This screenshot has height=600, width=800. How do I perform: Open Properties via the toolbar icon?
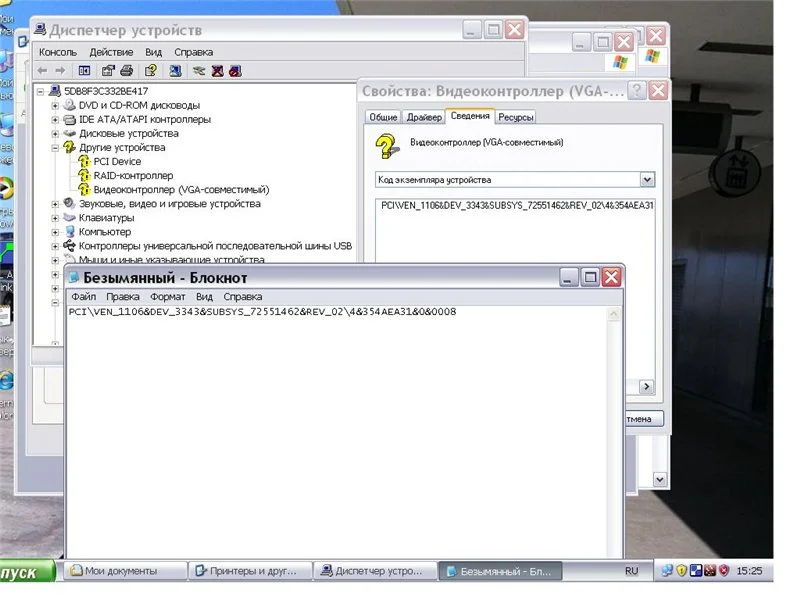pyautogui.click(x=108, y=71)
